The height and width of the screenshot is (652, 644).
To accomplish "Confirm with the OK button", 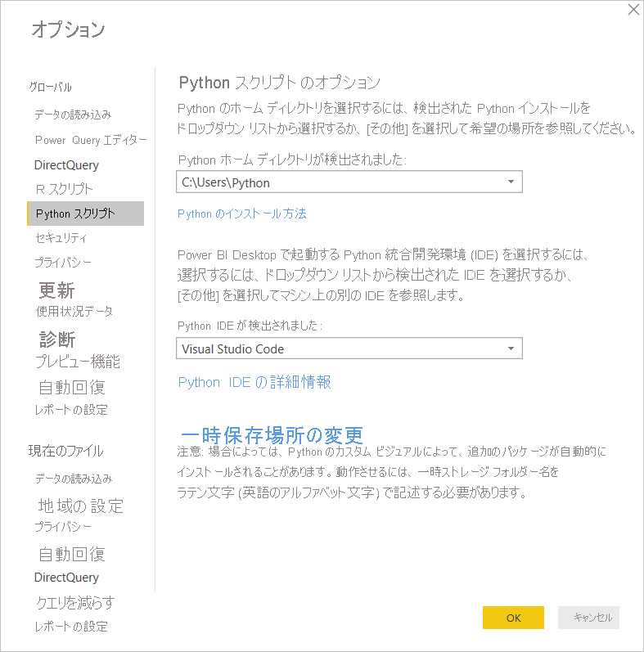I will [513, 618].
